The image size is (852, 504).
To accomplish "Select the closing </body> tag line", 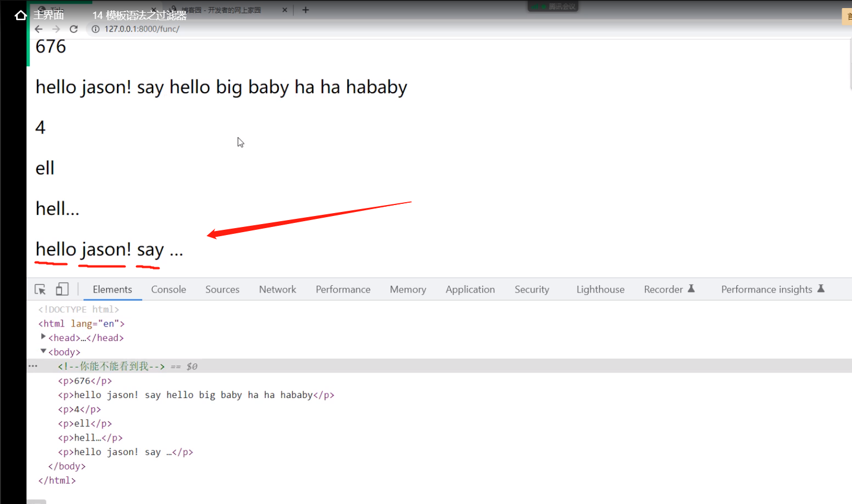I will tap(67, 467).
